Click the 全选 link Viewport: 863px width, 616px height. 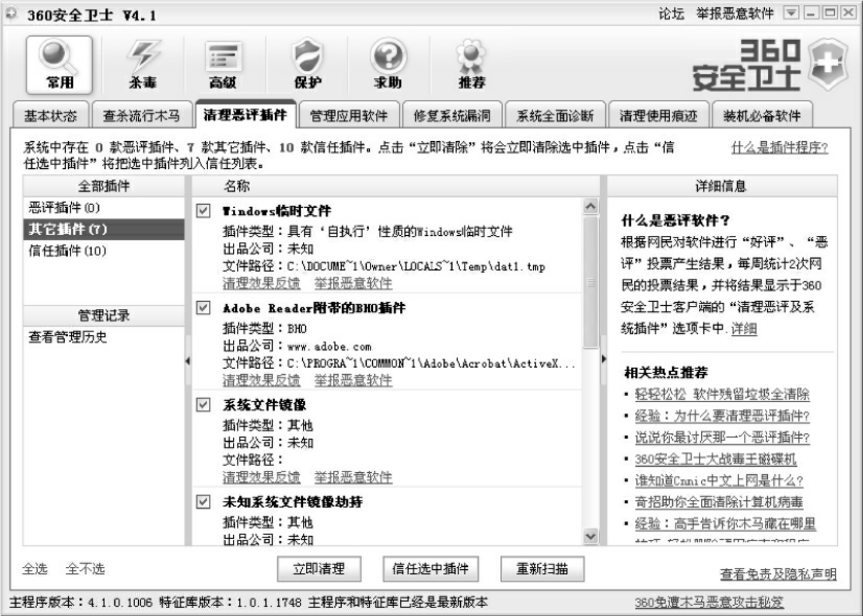pyautogui.click(x=35, y=569)
